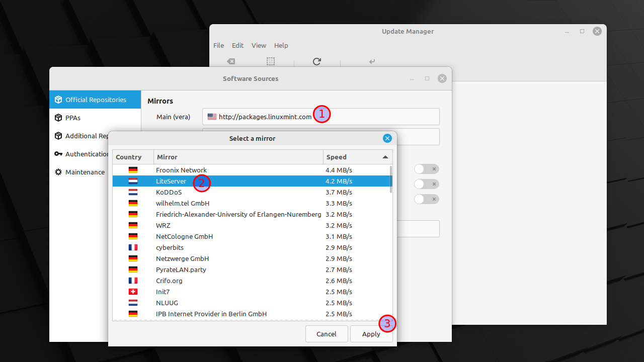Image resolution: width=644 pixels, height=362 pixels.
Task: Maximize the Update Manager window
Action: coord(582,31)
